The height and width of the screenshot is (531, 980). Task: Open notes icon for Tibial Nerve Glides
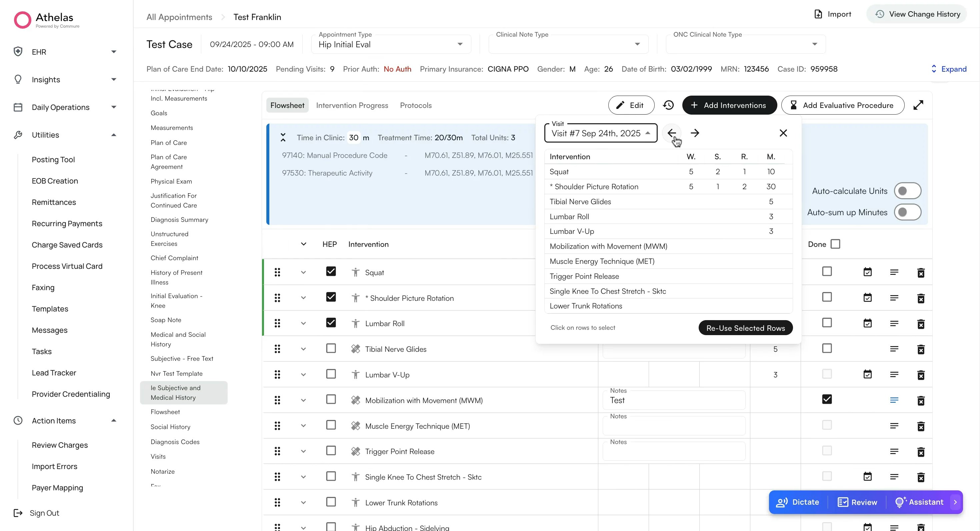pos(894,349)
